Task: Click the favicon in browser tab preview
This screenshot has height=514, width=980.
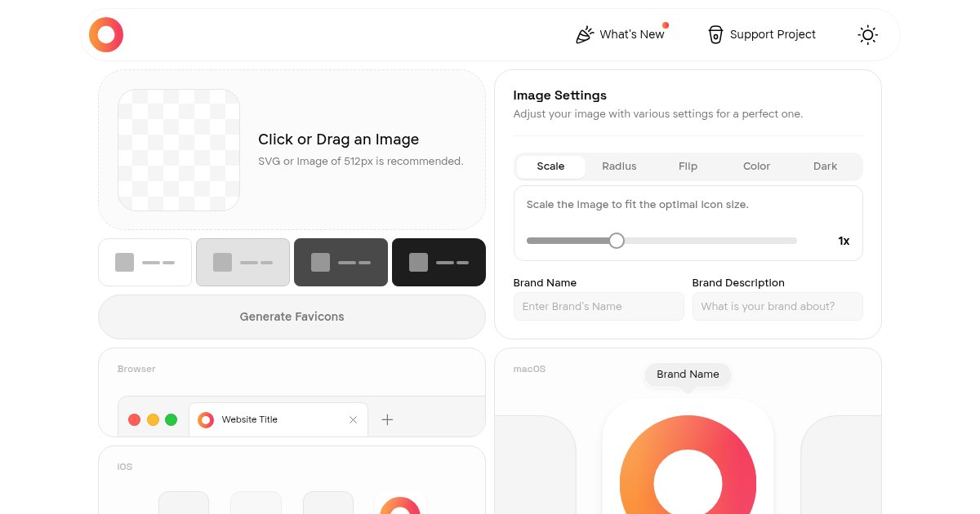Action: pos(206,419)
